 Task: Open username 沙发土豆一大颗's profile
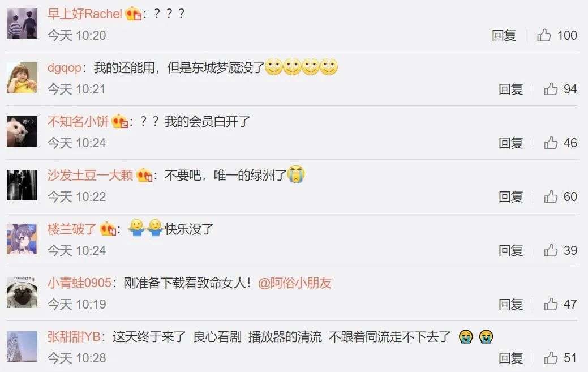coord(91,175)
